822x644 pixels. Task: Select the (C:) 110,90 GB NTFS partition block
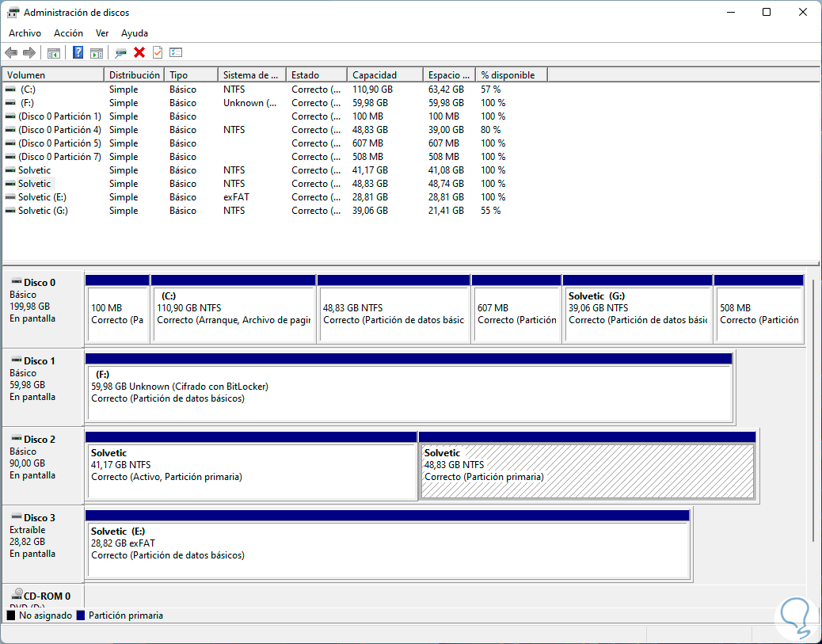tap(234, 309)
